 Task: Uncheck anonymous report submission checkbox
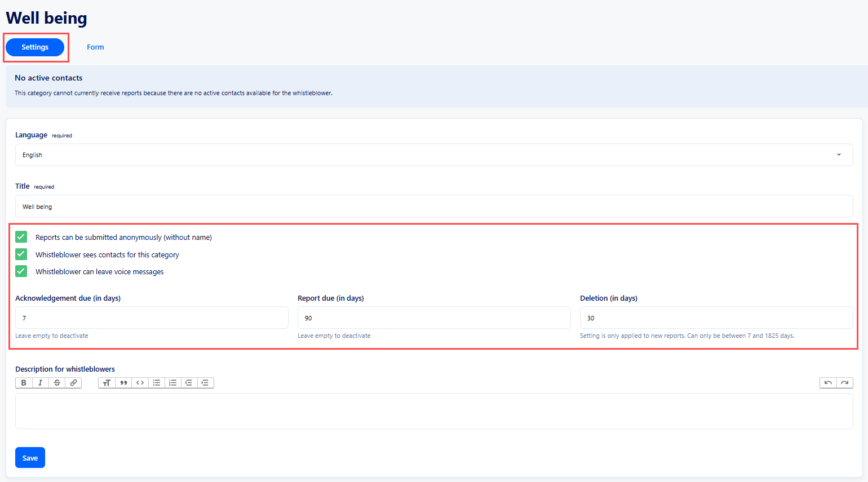(21, 237)
